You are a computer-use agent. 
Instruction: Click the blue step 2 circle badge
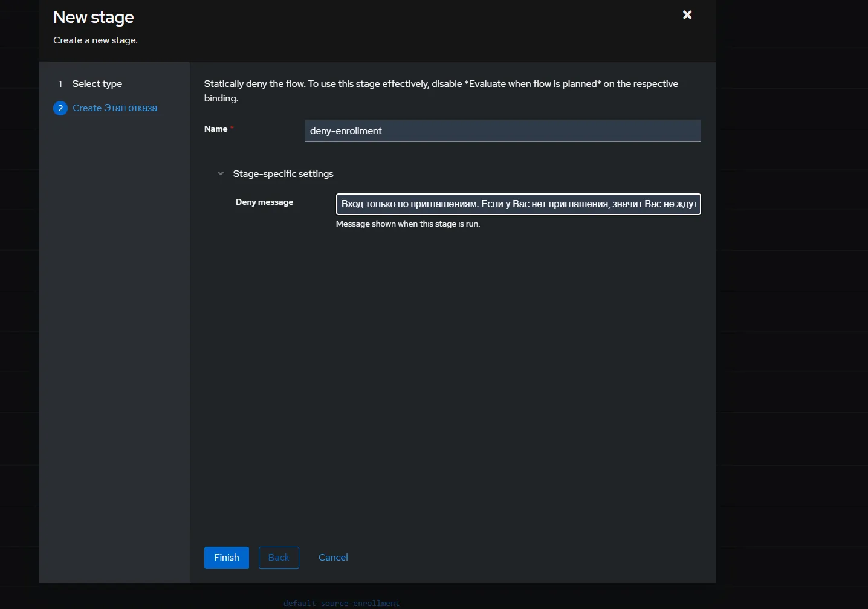60,108
